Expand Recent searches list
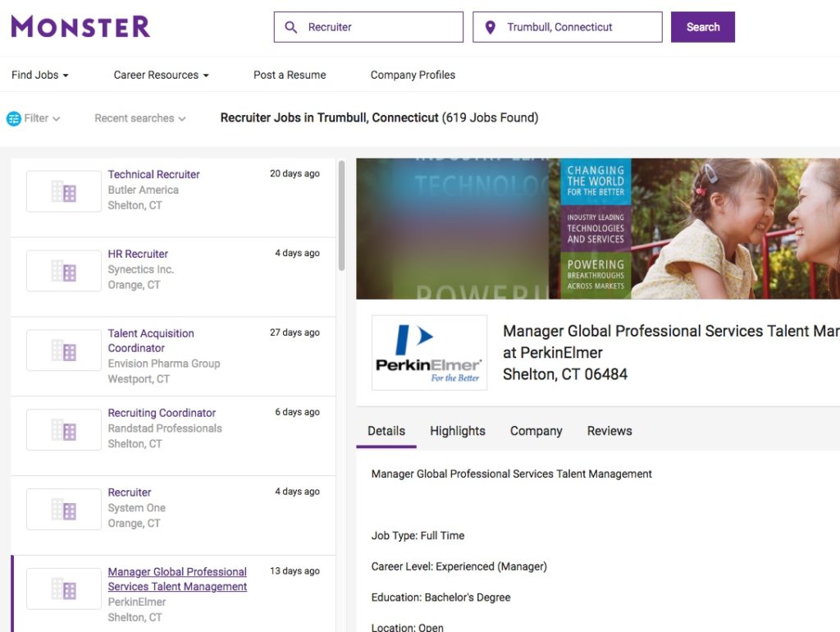The width and height of the screenshot is (840, 632). (x=139, y=118)
